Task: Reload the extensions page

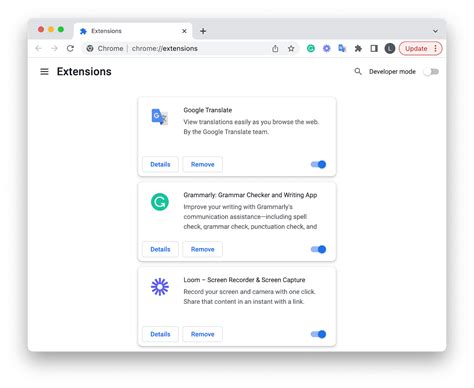Action: 70,48
